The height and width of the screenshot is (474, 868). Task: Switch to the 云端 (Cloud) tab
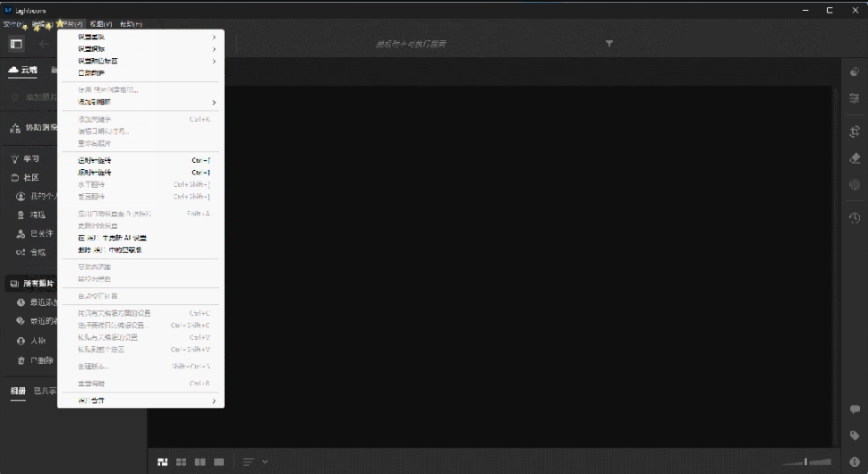22,70
